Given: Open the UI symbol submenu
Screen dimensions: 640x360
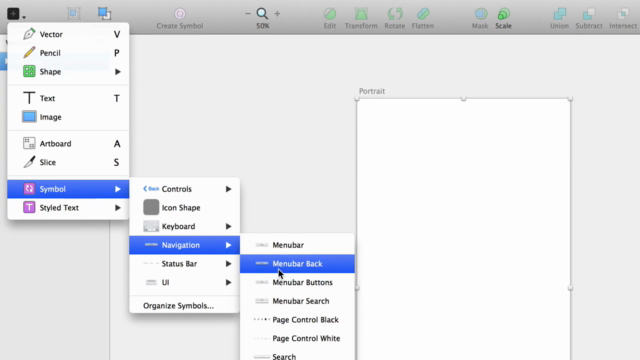Looking at the screenshot, I should pyautogui.click(x=184, y=282).
